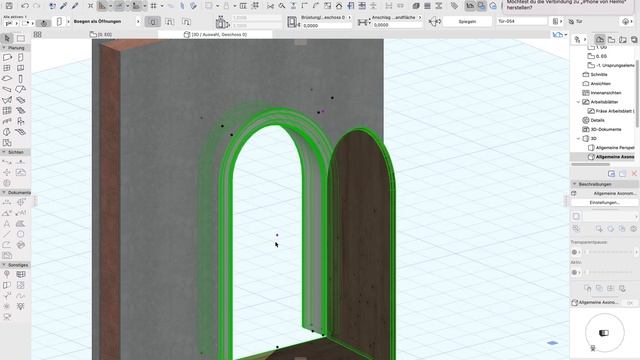Click the Einstellungen... button
The image size is (640, 360).
(x=604, y=202)
